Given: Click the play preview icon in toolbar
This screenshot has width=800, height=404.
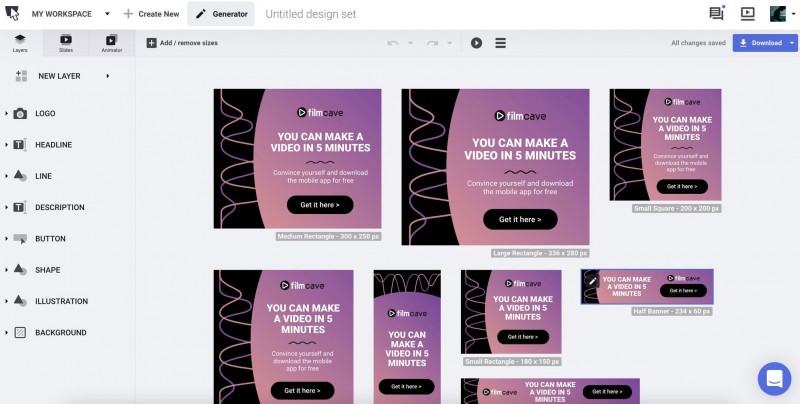Looking at the screenshot, I should [476, 43].
